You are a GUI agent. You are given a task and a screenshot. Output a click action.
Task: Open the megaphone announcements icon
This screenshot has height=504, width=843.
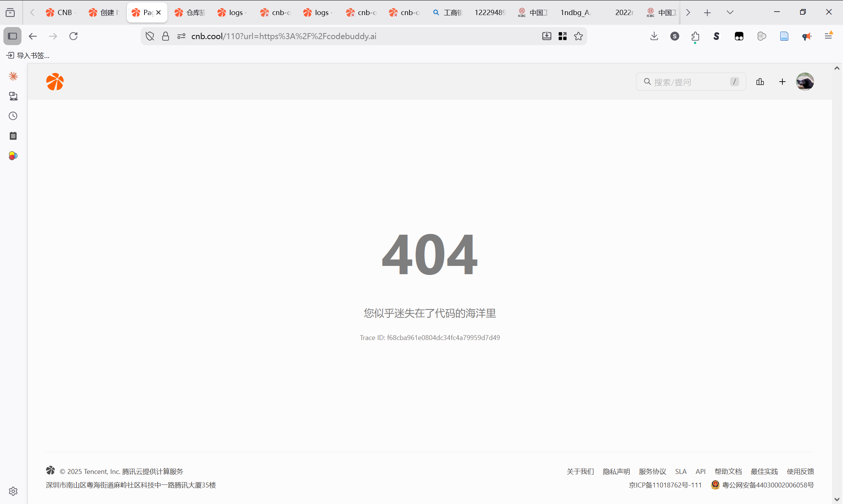pyautogui.click(x=806, y=36)
